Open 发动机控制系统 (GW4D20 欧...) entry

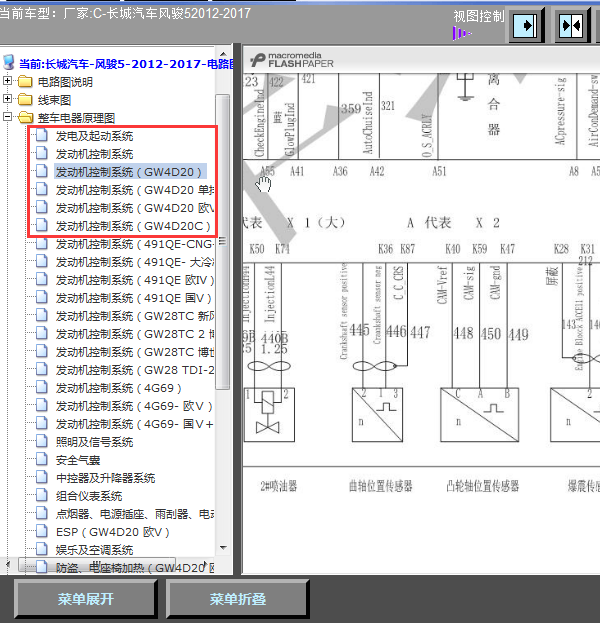point(135,208)
